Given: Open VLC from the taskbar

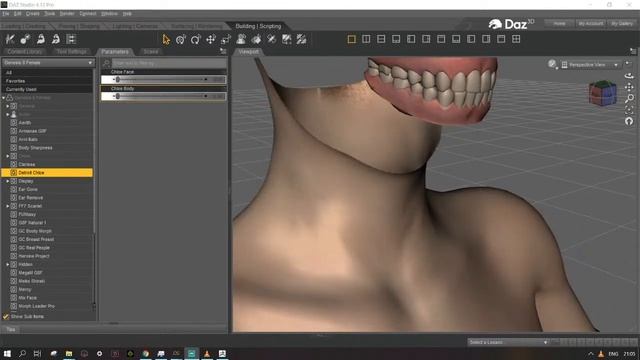Looking at the screenshot, I should pos(207,353).
